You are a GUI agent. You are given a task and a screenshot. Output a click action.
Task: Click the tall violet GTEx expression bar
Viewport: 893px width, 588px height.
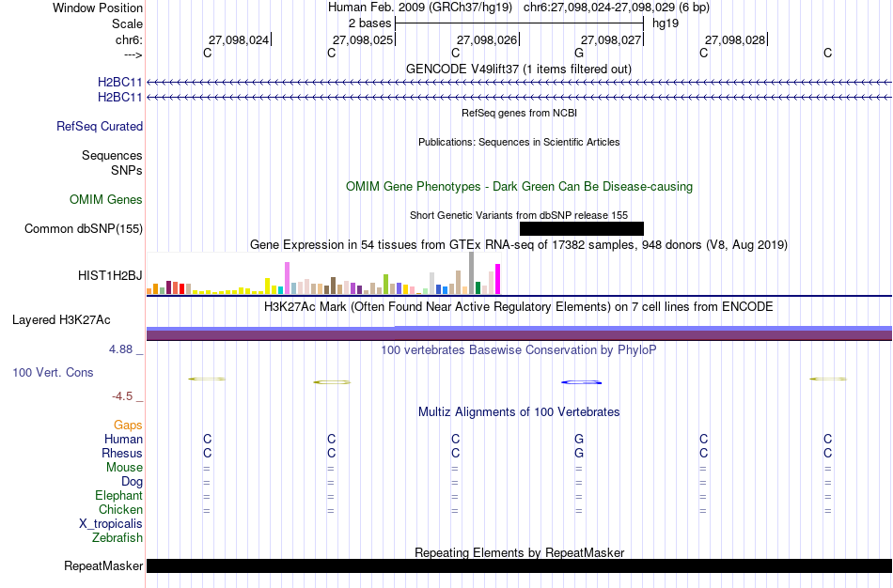point(287,278)
